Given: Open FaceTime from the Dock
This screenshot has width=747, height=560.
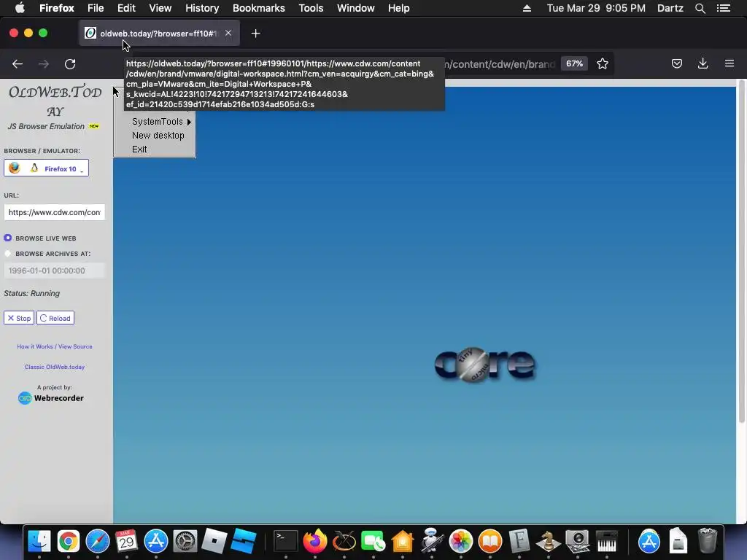Looking at the screenshot, I should pyautogui.click(x=373, y=541).
